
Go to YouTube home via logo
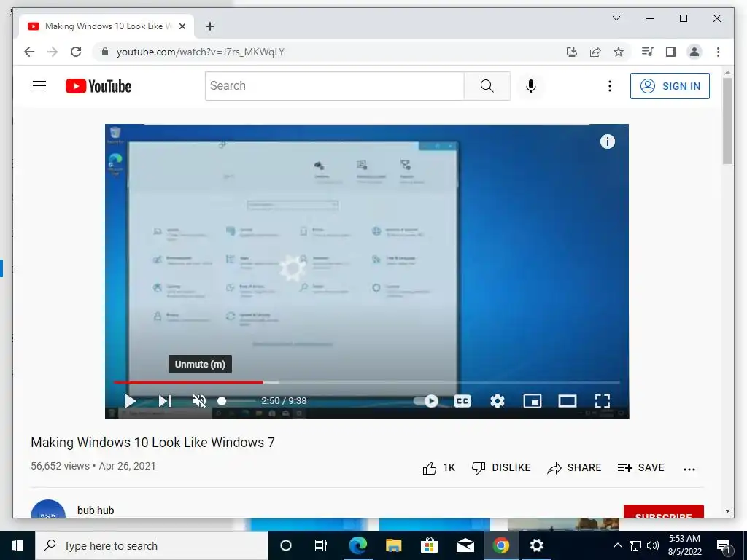click(98, 86)
